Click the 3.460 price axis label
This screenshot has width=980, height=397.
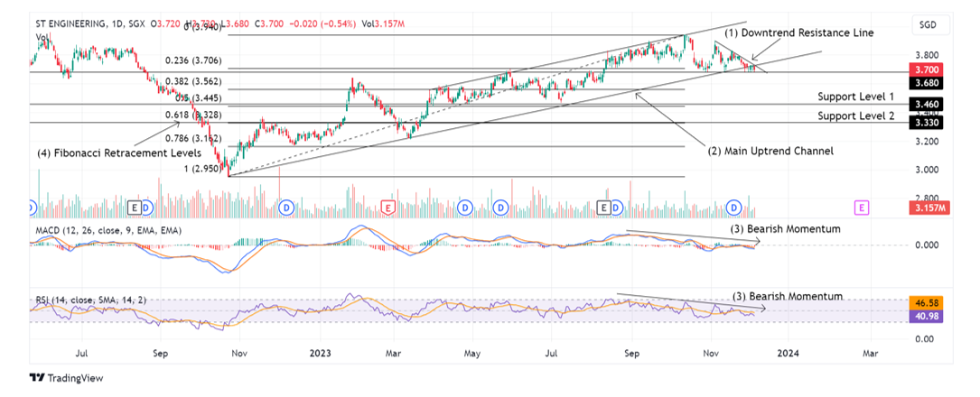point(927,104)
